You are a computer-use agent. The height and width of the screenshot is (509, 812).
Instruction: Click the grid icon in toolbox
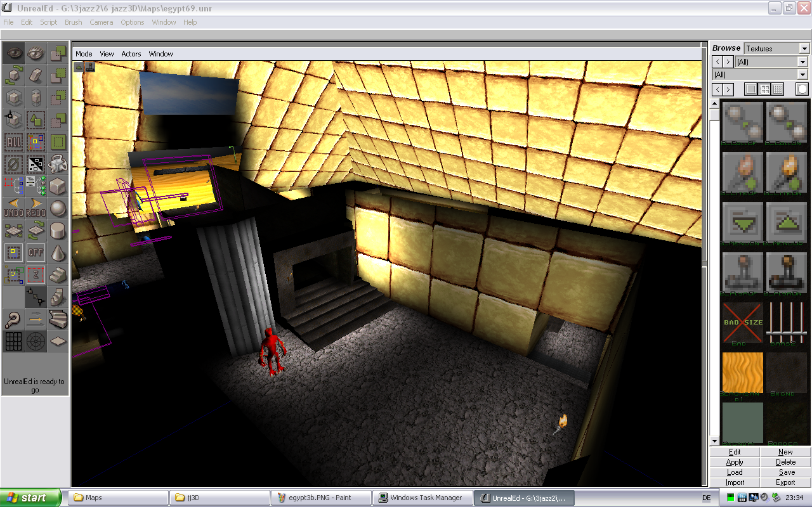pyautogui.click(x=14, y=342)
